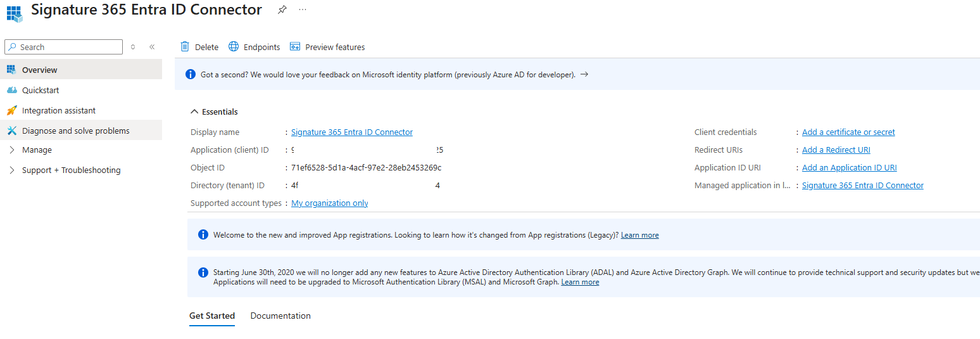The height and width of the screenshot is (339, 980).
Task: Click the Endpoints toolbar button
Action: tap(254, 47)
